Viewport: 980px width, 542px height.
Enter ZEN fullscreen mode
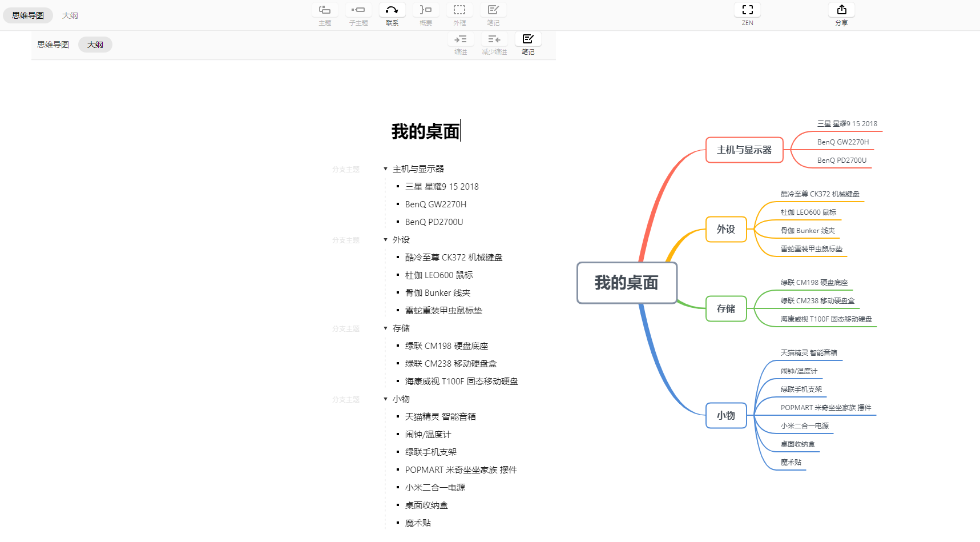pos(748,10)
